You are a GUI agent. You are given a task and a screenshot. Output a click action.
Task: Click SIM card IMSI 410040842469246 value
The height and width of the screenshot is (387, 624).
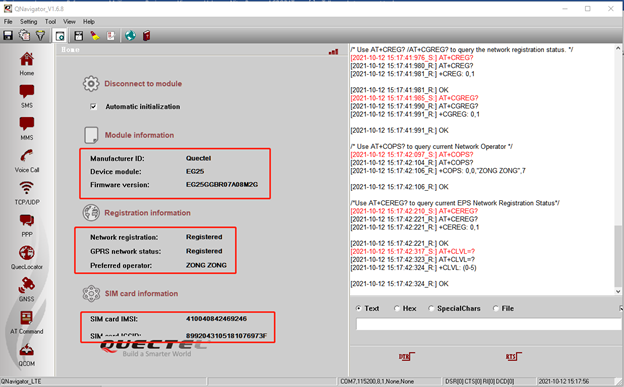click(x=216, y=319)
